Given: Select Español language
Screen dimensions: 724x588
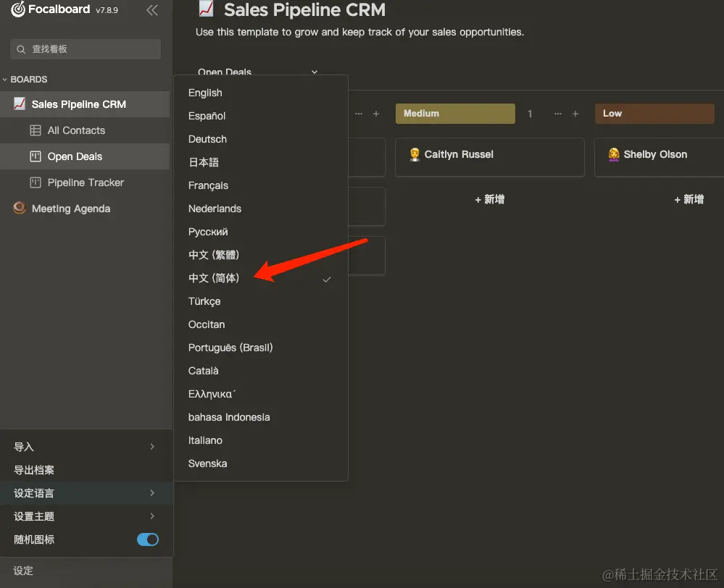Looking at the screenshot, I should tap(261, 116).
